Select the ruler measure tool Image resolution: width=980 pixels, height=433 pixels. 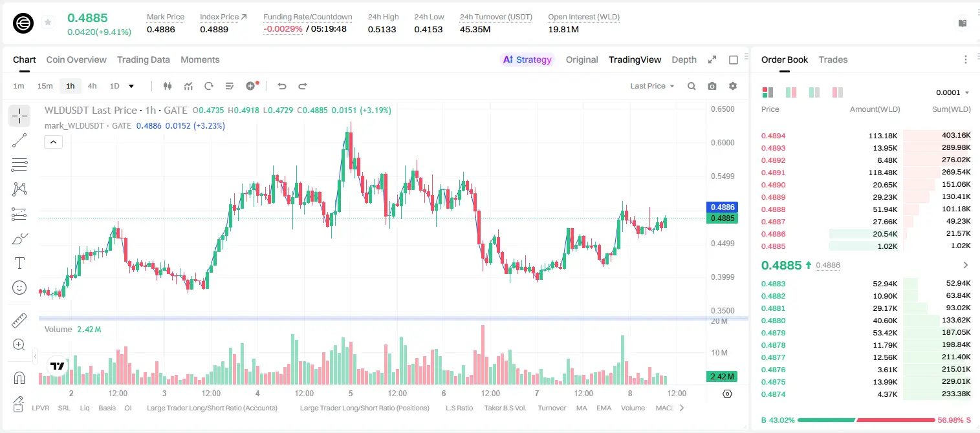pyautogui.click(x=19, y=320)
